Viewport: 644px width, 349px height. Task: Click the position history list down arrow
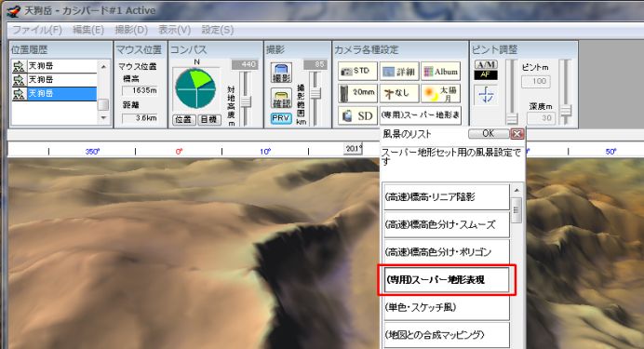click(x=103, y=118)
